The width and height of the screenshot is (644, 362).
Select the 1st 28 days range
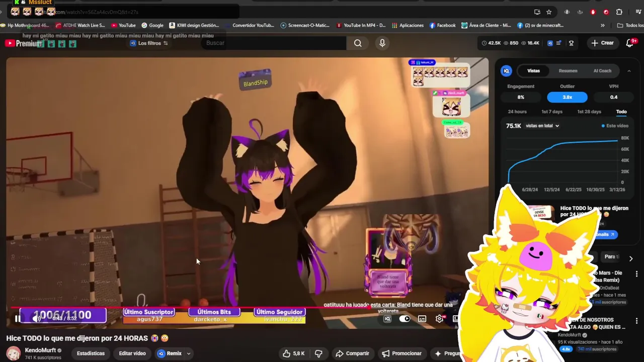(x=589, y=112)
